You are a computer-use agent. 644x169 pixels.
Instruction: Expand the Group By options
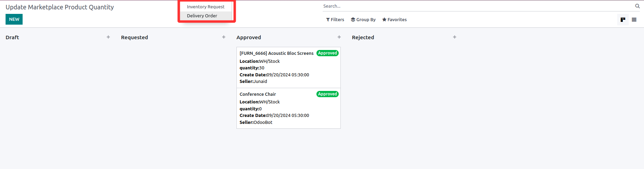point(363,20)
